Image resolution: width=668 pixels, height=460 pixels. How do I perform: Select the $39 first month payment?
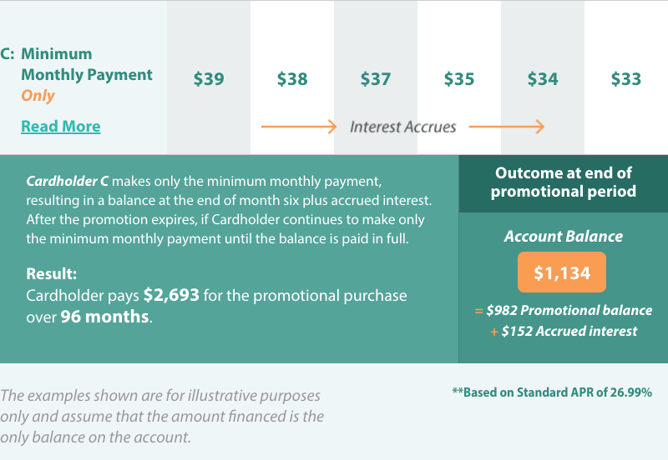click(209, 79)
